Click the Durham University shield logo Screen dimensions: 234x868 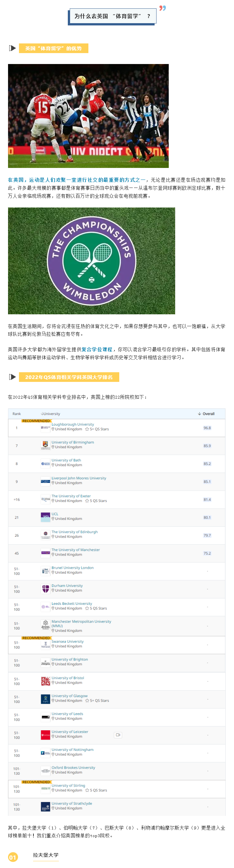(x=45, y=589)
